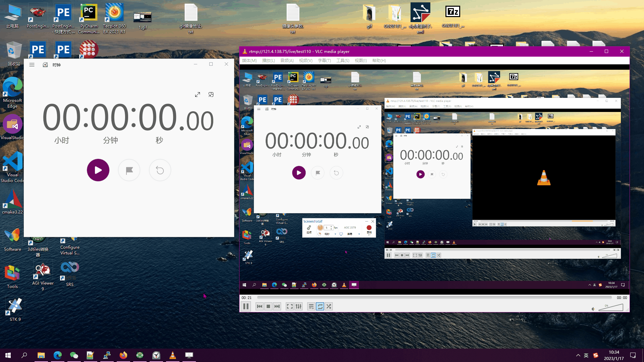Expand 视图(I) menu in VLC
This screenshot has height=362, width=644.
click(361, 61)
